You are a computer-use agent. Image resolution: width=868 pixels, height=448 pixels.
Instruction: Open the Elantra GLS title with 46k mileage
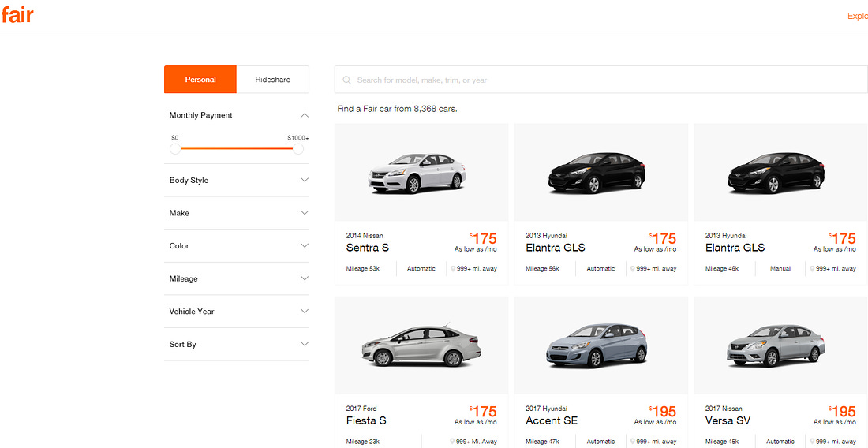click(x=735, y=248)
